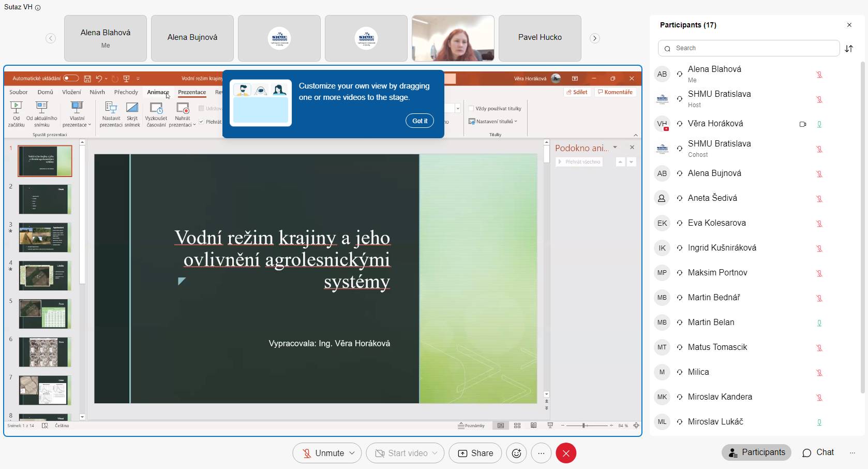Image resolution: width=868 pixels, height=469 pixels.
Task: Open panel options ellipsis beside Chat
Action: [852, 452]
